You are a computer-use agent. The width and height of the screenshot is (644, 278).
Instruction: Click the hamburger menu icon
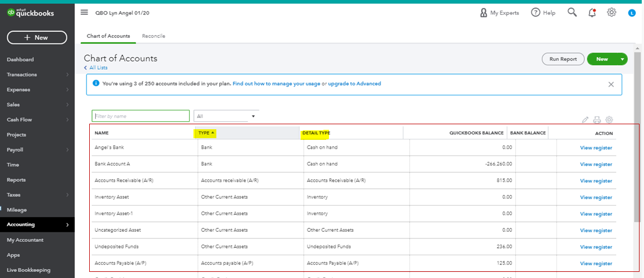[x=84, y=12]
